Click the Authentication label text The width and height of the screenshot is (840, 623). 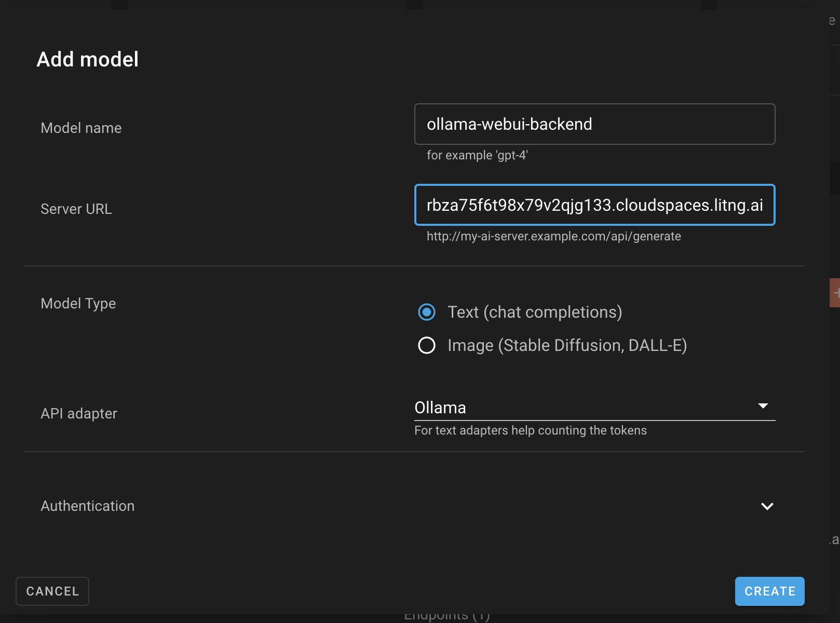point(87,506)
